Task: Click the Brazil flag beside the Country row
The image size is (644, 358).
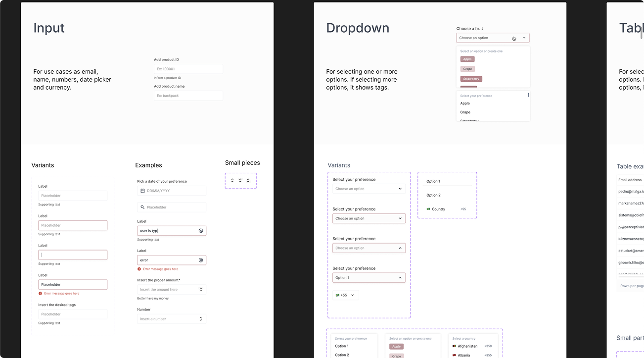Action: pos(428,209)
